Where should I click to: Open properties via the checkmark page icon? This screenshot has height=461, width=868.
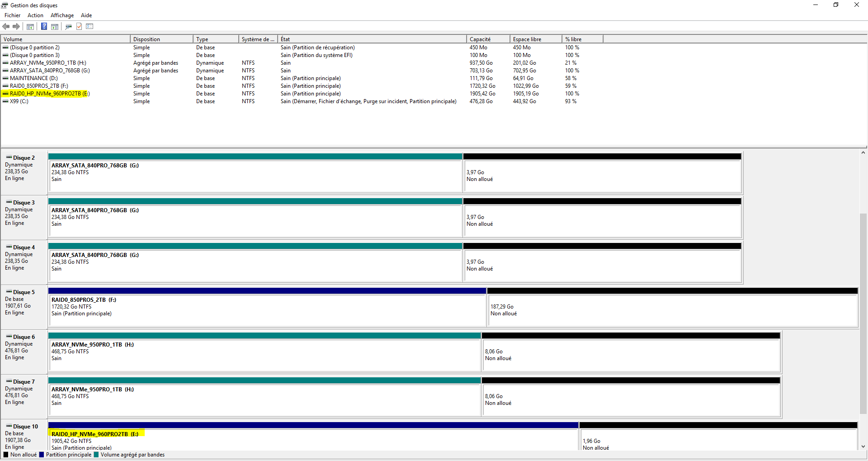(79, 26)
